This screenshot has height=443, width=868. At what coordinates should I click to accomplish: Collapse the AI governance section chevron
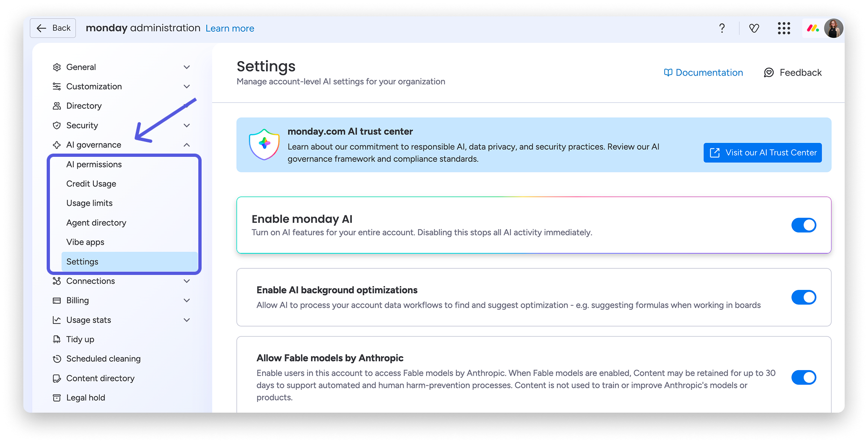click(187, 145)
